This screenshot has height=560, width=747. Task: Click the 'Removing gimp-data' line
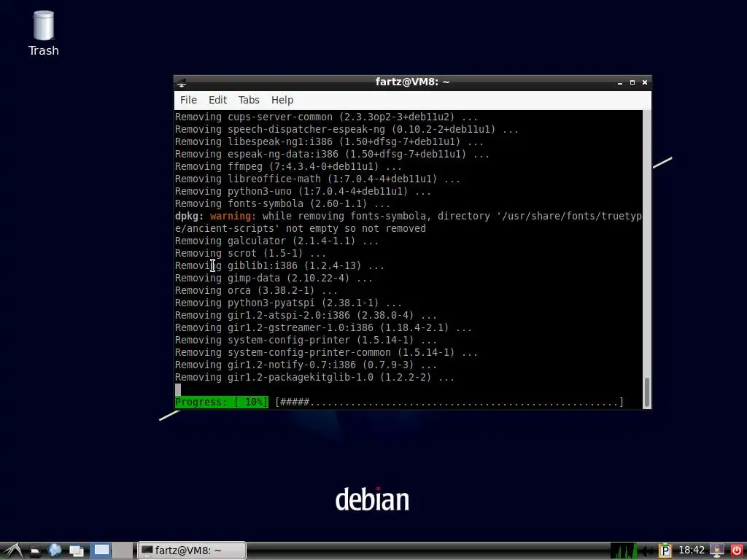tap(274, 278)
